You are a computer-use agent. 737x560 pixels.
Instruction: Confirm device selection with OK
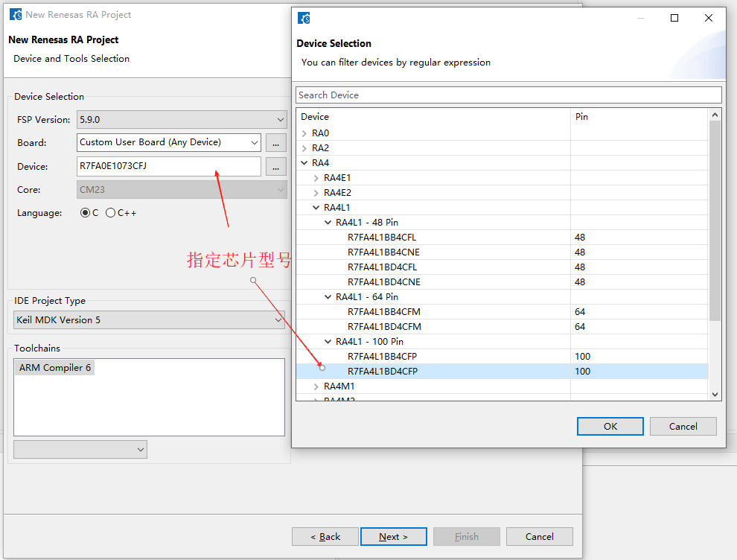click(x=610, y=427)
